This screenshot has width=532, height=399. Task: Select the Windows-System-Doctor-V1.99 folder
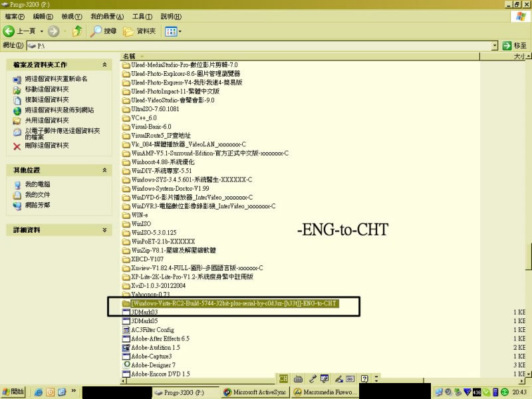170,189
